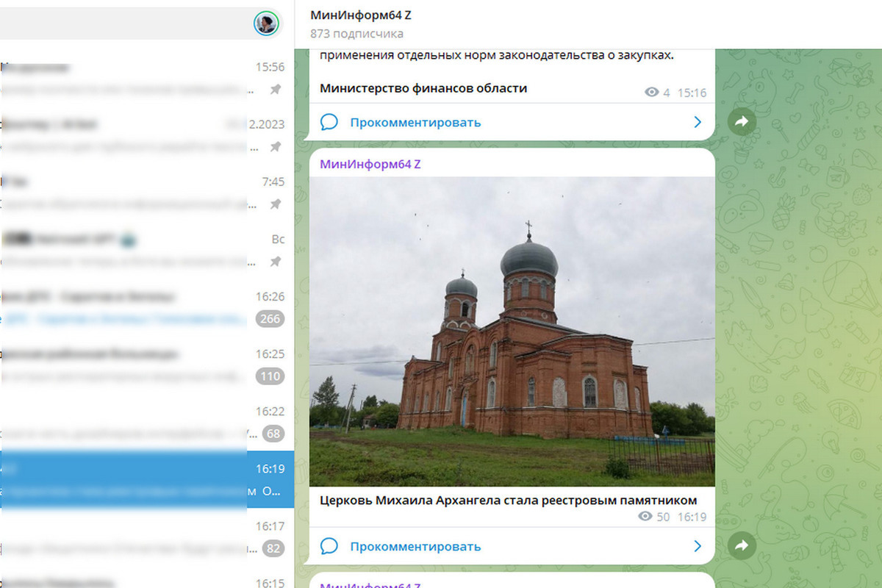Click the 82 unread badge
The width and height of the screenshot is (882, 588).
pyautogui.click(x=273, y=548)
